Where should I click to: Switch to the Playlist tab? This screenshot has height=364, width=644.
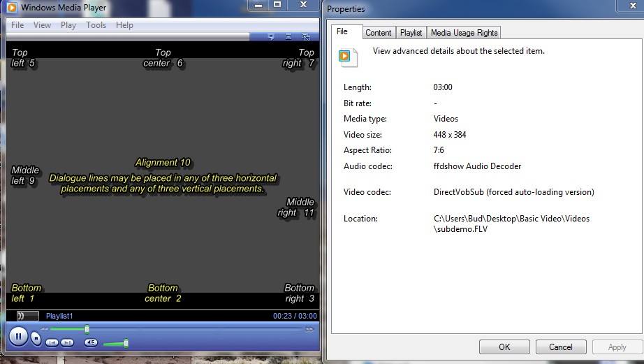(411, 33)
